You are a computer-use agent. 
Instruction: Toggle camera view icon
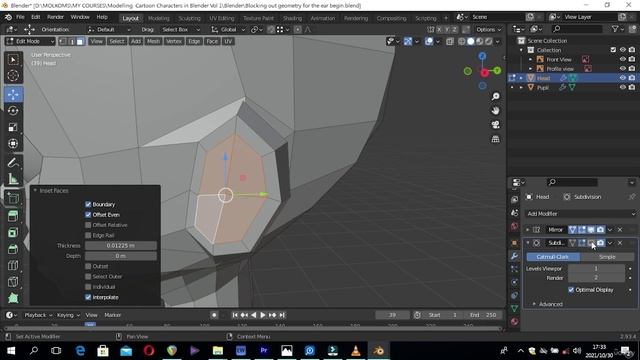(495, 125)
